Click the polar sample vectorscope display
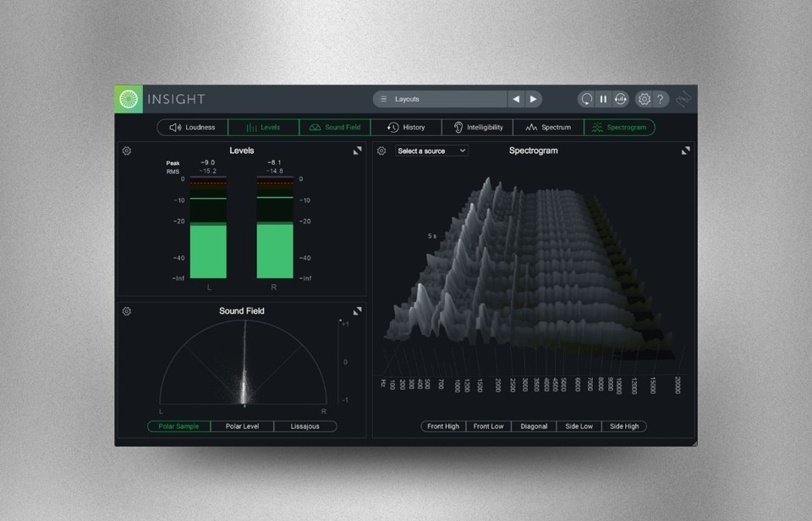This screenshot has width=812, height=521. (x=244, y=362)
